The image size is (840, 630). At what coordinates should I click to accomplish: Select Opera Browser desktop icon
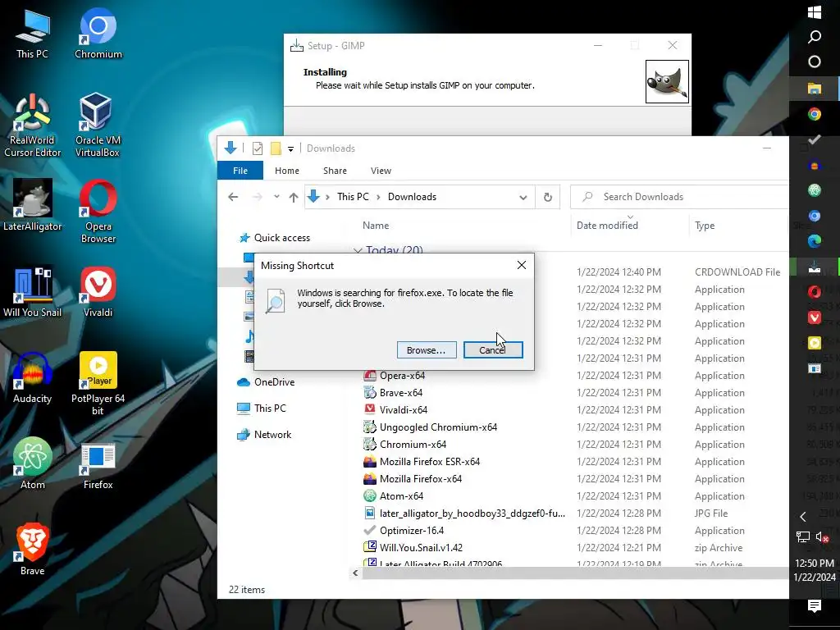(98, 212)
